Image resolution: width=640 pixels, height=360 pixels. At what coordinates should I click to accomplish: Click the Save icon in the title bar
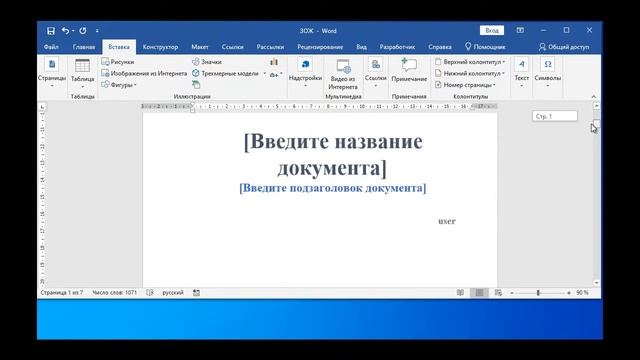point(51,31)
